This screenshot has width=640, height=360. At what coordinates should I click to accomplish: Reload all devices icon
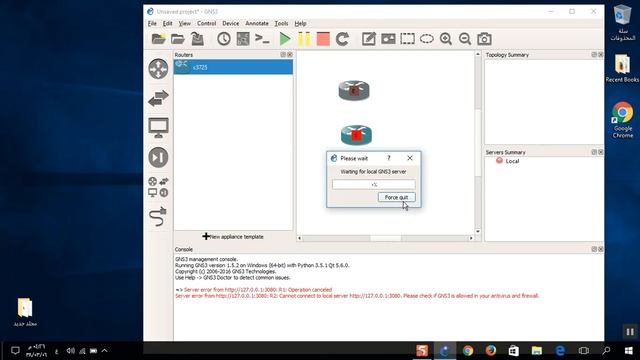point(342,39)
